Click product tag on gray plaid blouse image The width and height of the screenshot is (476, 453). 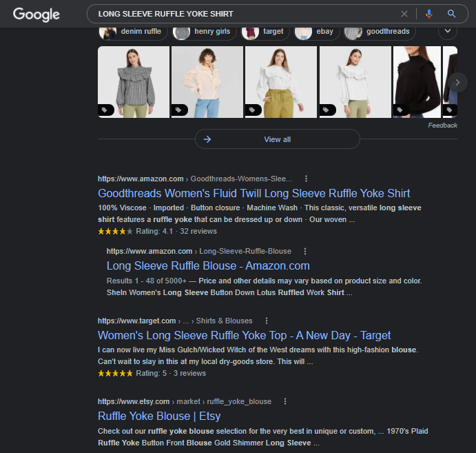coord(105,110)
